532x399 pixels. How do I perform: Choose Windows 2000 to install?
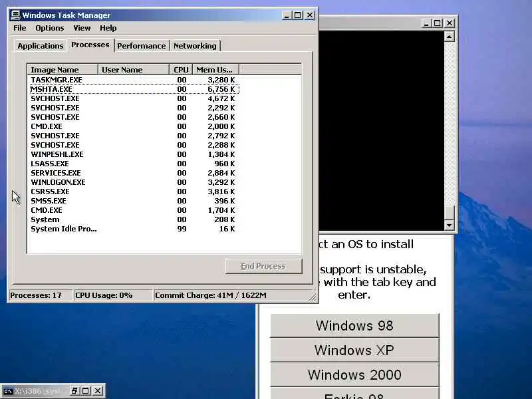tap(354, 375)
